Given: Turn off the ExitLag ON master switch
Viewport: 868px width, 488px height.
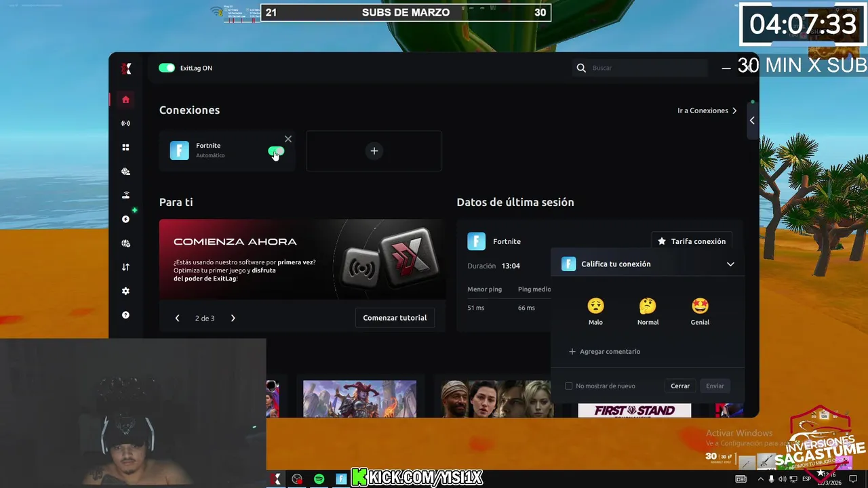Looking at the screenshot, I should tap(167, 68).
